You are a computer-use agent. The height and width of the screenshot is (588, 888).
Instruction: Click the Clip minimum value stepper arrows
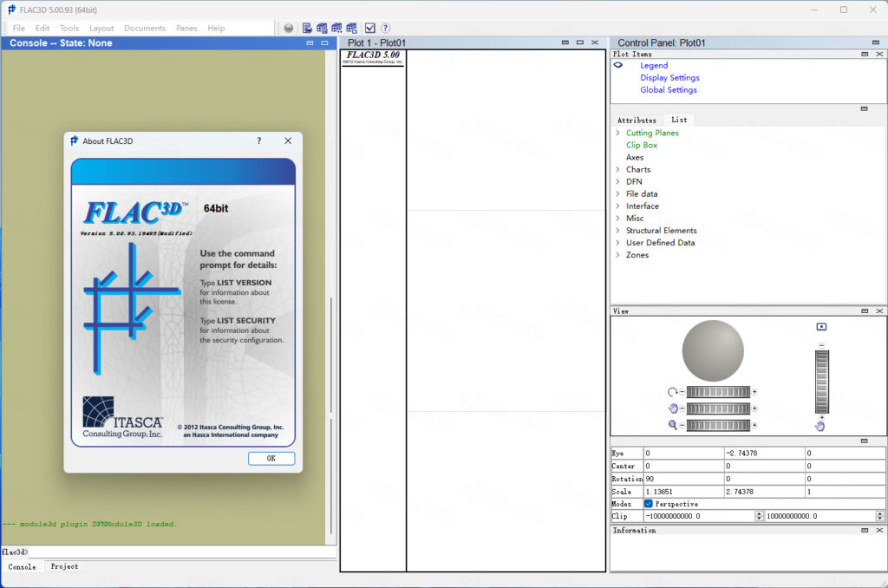pos(759,516)
